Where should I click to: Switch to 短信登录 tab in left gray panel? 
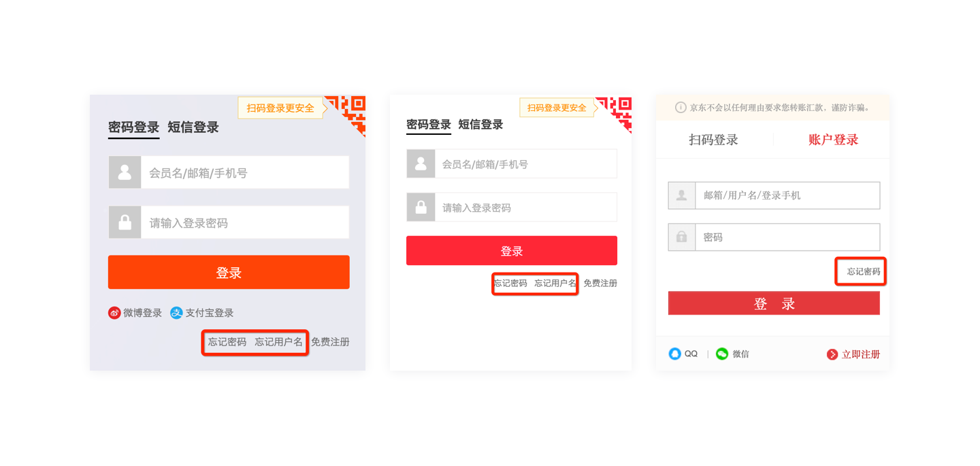coord(193,127)
